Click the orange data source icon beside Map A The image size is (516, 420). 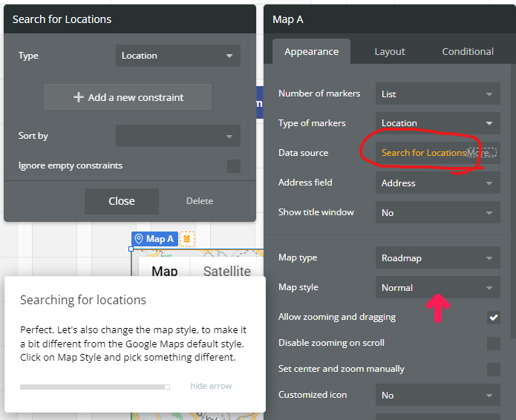pyautogui.click(x=187, y=239)
